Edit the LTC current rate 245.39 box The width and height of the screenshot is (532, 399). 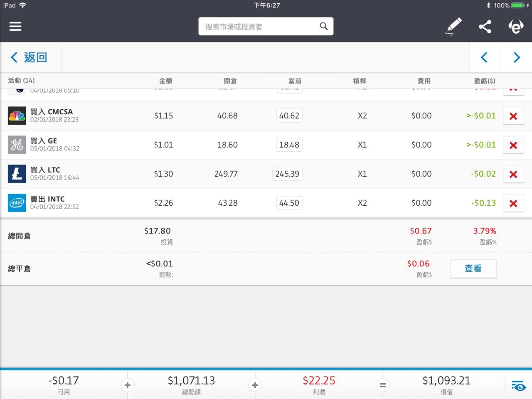pyautogui.click(x=287, y=174)
